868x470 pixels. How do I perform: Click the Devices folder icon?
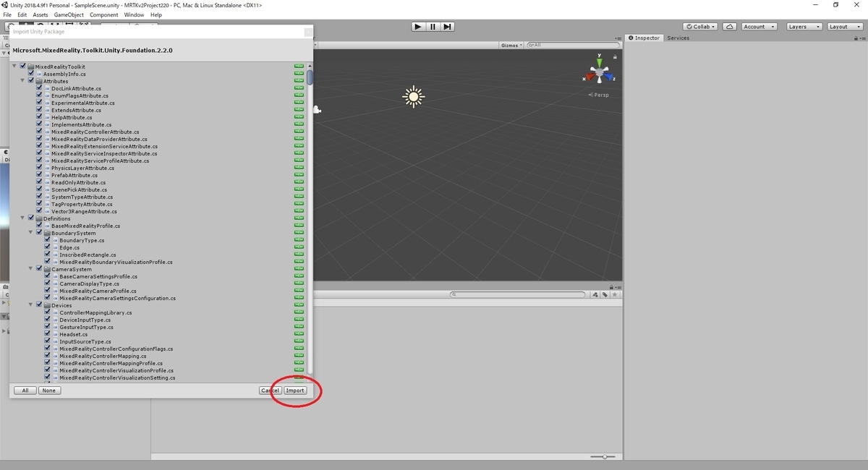[47, 305]
